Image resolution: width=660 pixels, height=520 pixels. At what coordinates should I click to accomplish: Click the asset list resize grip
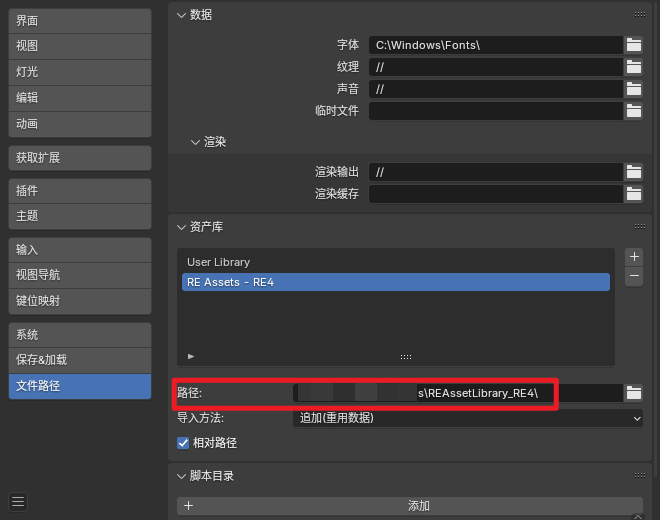point(406,357)
